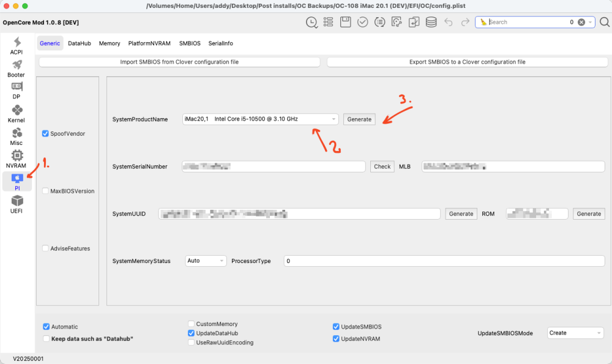Click Export SMBIOS to a Clover configuration file

click(467, 62)
